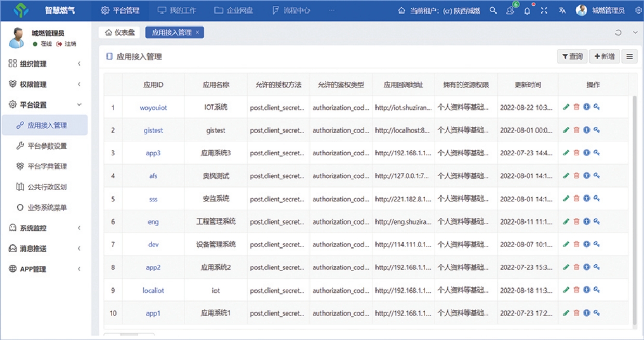
Task: Select 应用接入管理 in sidebar
Action: [x=45, y=125]
